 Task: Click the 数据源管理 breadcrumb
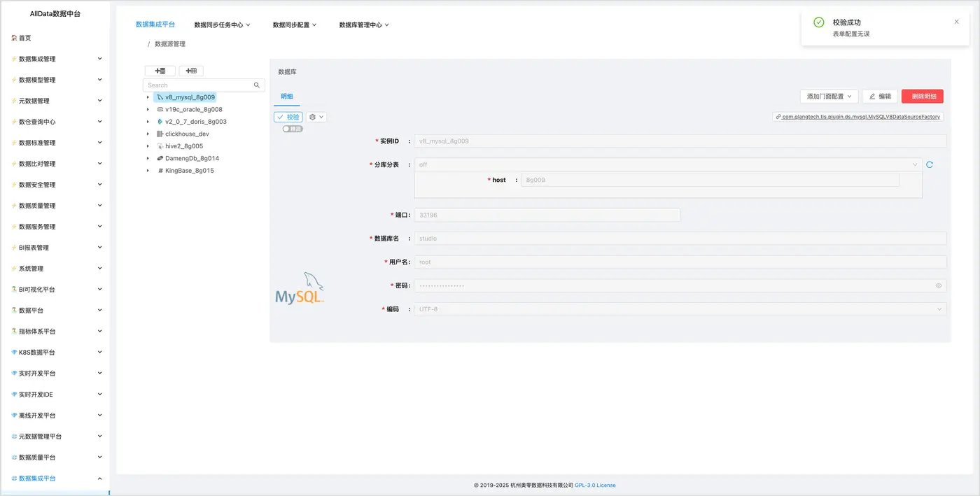point(170,44)
